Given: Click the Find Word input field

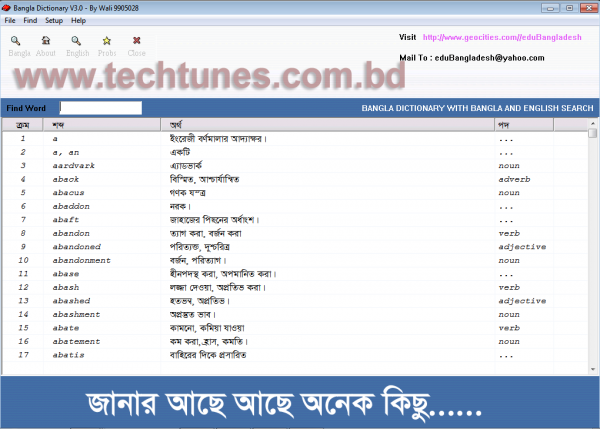Looking at the screenshot, I should 101,108.
